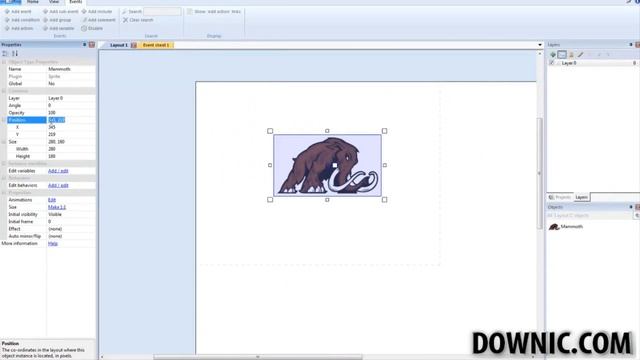Click Add group in the ribbon
The height and width of the screenshot is (360, 640).
57,20
